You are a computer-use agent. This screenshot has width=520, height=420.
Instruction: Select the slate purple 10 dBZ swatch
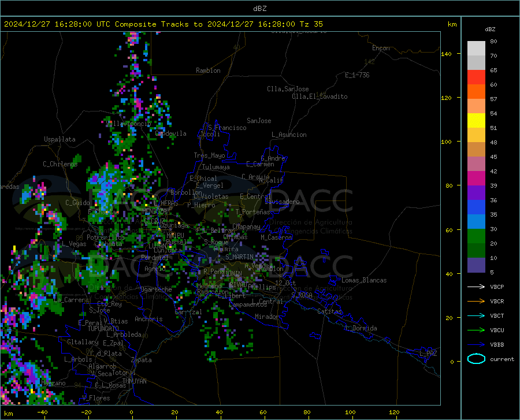pyautogui.click(x=476, y=265)
